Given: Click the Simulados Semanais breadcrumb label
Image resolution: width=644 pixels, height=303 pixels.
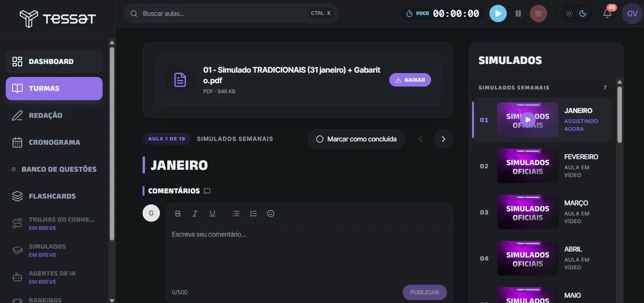Looking at the screenshot, I should pyautogui.click(x=235, y=139).
